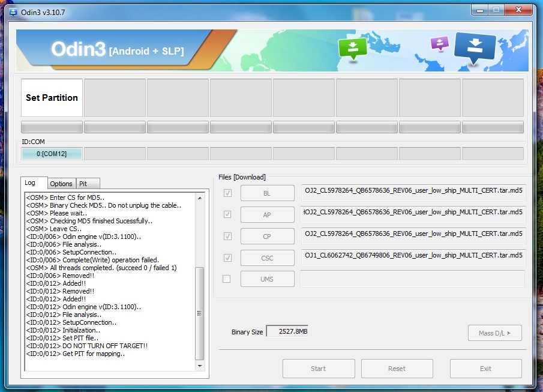Screen dimensions: 543x392
Task: Click the 'Binary Size' label
Action: pos(247,332)
